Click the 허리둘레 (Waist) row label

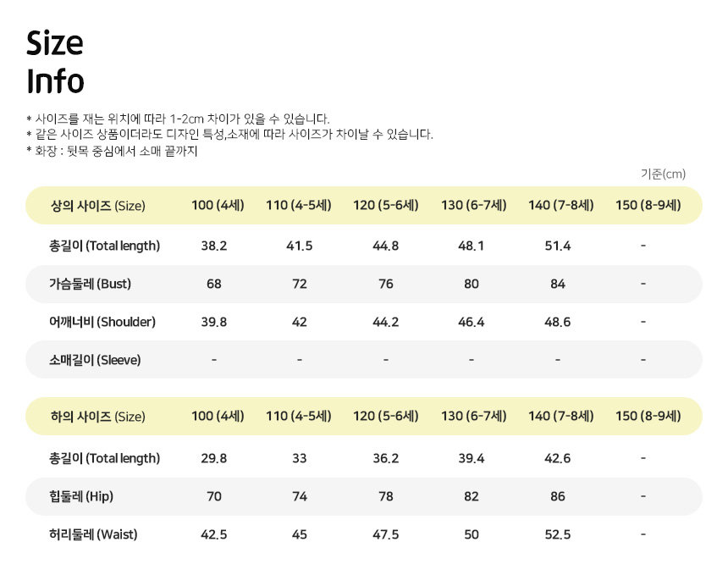[93, 535]
